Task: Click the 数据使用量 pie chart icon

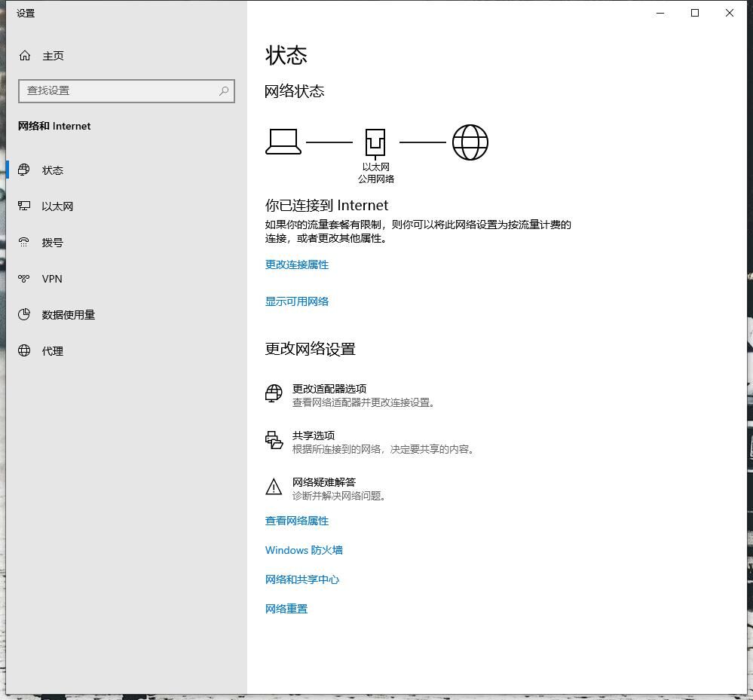Action: [x=23, y=314]
